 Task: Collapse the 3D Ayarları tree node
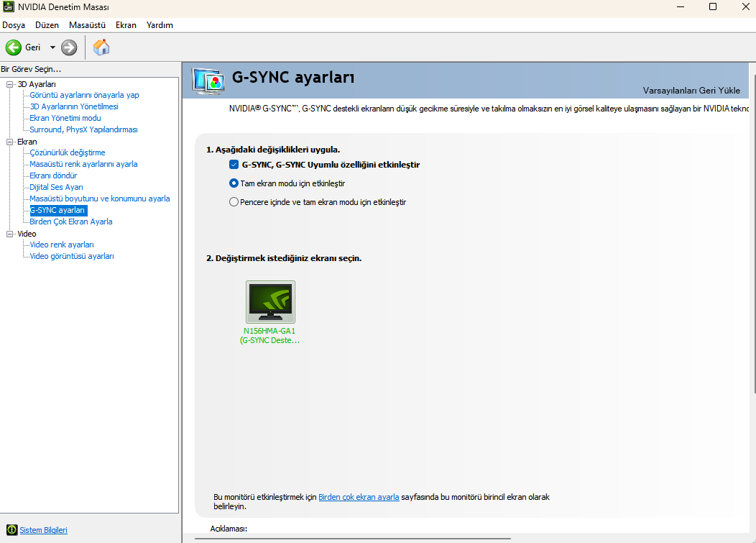(x=9, y=84)
